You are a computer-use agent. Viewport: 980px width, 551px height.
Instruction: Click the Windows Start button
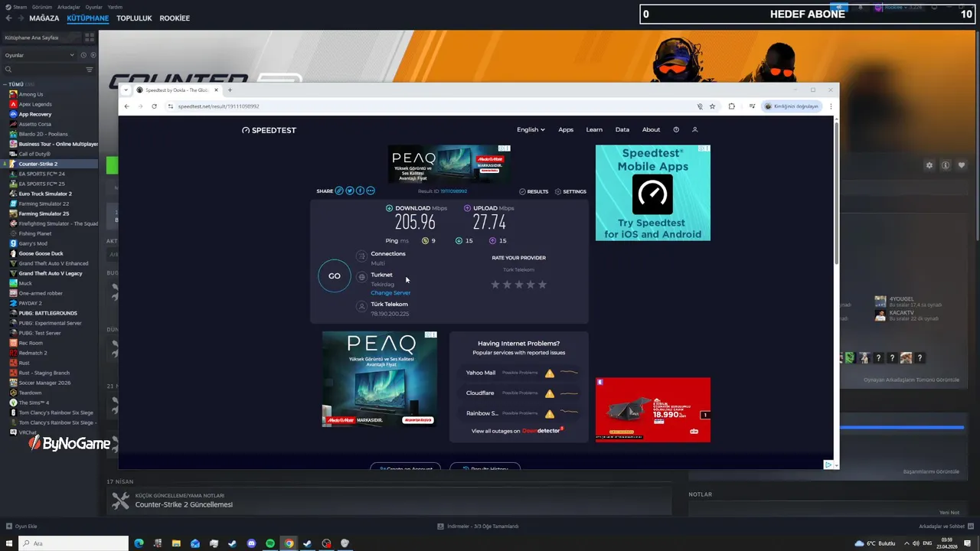9,543
